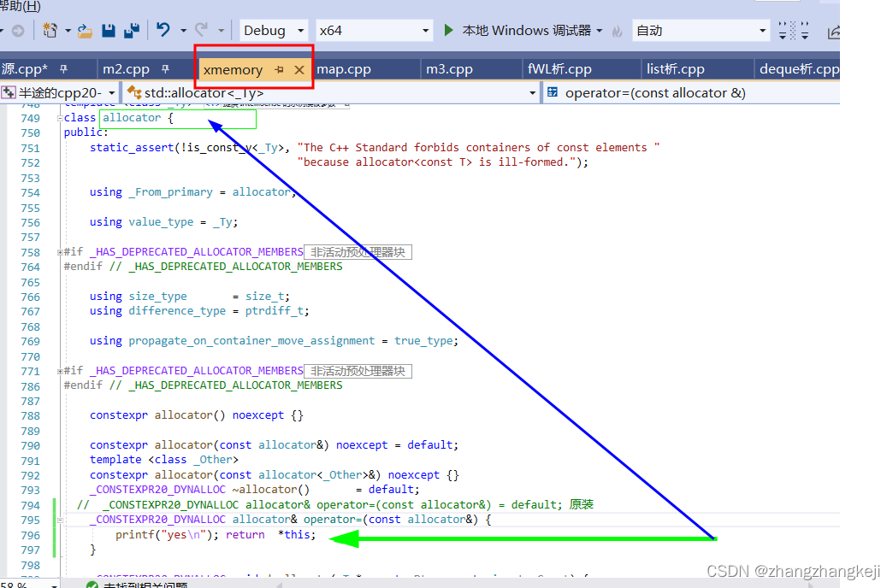893x588 pixels.
Task: Expand the #if block at line 771
Action: point(60,371)
